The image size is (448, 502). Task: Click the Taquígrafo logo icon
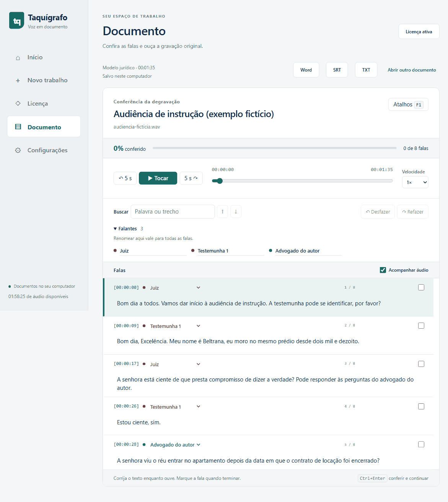pos(16,21)
